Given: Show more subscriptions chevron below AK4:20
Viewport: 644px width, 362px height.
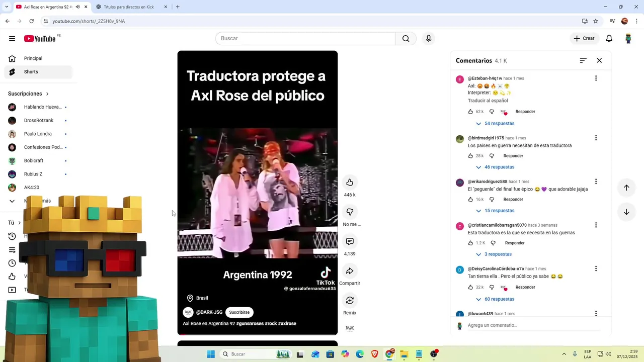Looking at the screenshot, I should pos(12,201).
